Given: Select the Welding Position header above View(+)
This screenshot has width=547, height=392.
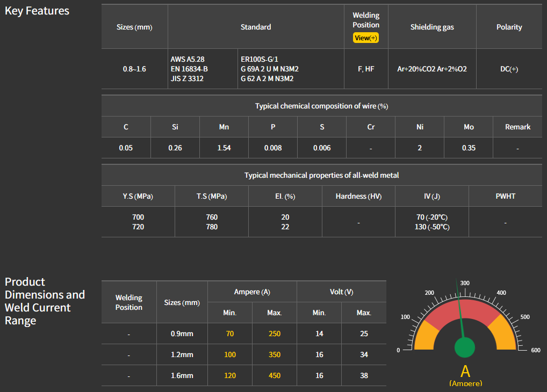Looking at the screenshot, I should click(366, 20).
